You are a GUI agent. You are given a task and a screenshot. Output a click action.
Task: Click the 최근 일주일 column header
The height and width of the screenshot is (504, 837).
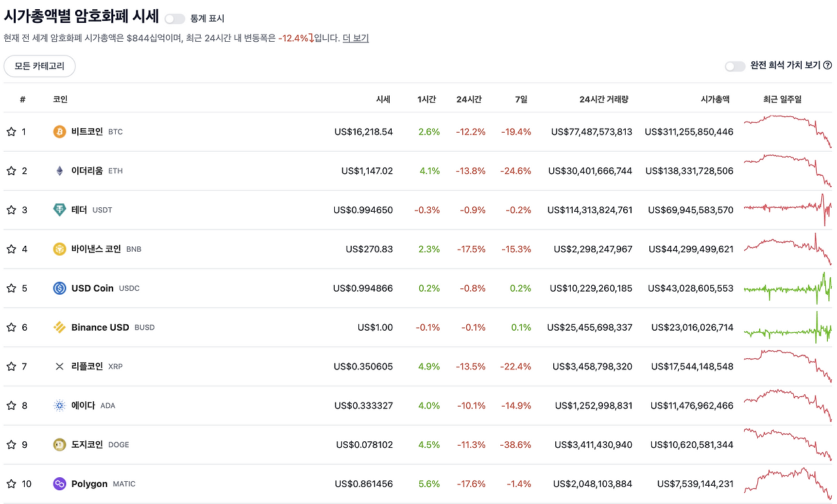[782, 99]
